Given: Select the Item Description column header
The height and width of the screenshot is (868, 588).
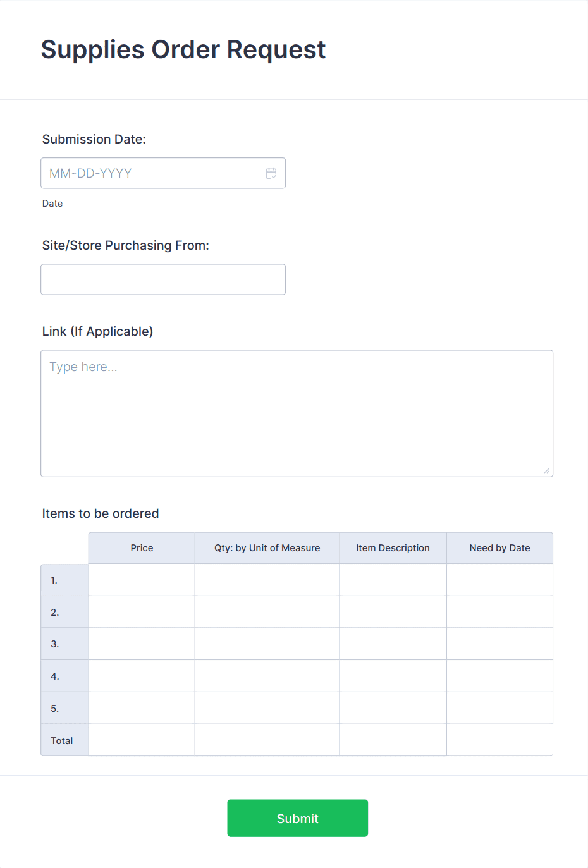Looking at the screenshot, I should pos(393,547).
